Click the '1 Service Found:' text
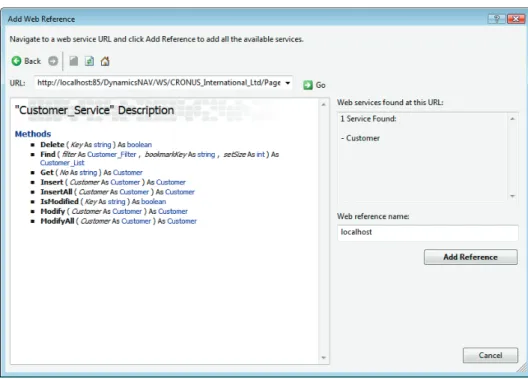 (368, 119)
